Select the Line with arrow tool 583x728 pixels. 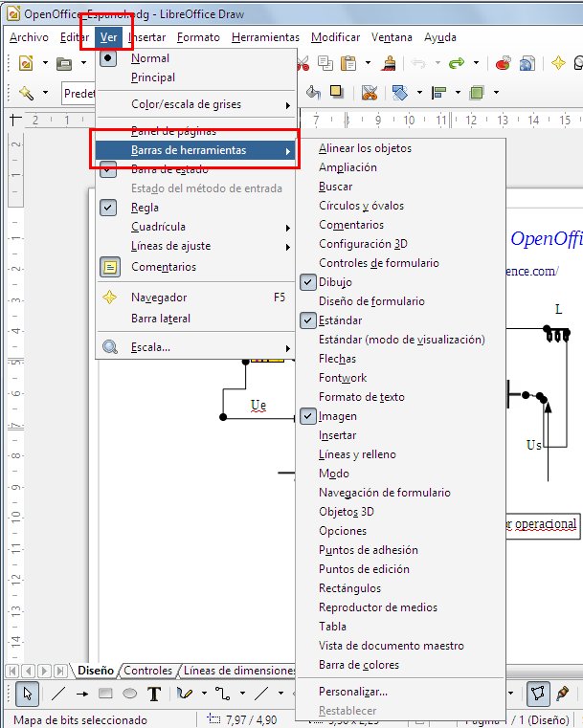[x=82, y=694]
